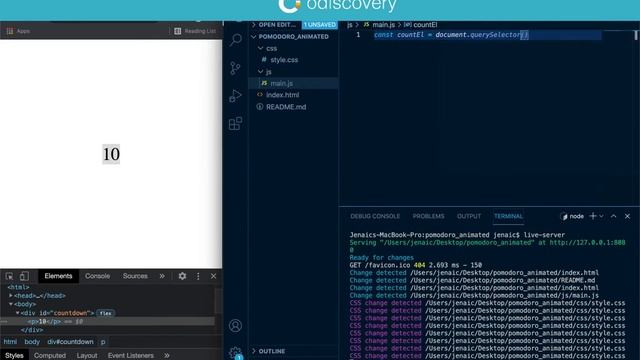
Task: Show more DevTools tabs with chevrons
Action: tap(162, 276)
